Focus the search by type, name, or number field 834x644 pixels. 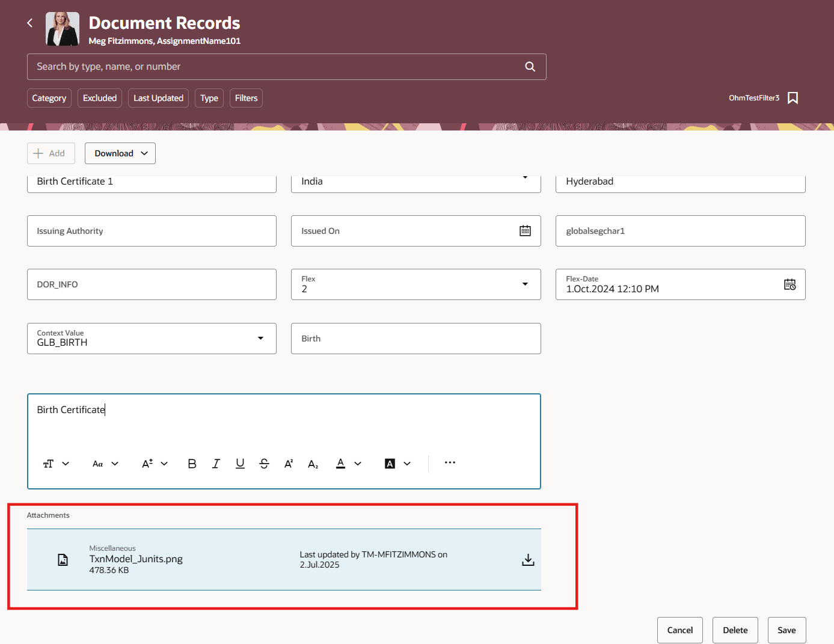click(x=287, y=67)
